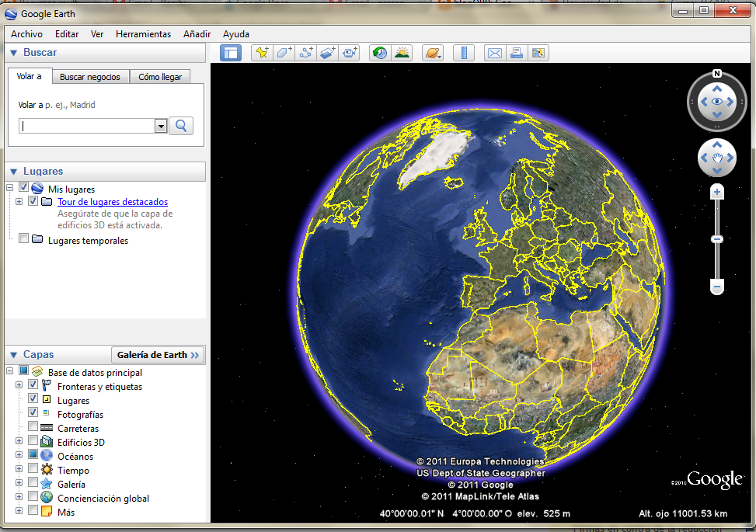Open the Tour de lugares destacados link
Viewport: 756px width, 532px height.
112,201
